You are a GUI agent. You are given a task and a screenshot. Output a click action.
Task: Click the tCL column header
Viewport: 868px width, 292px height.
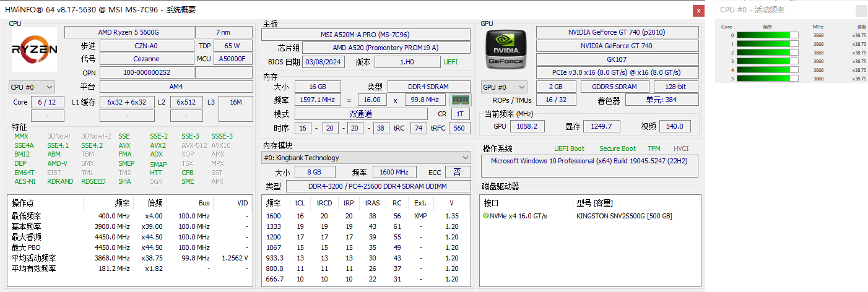click(x=300, y=203)
